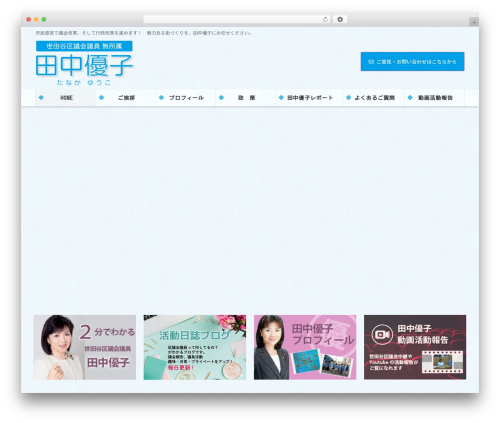Open the 動画活動報告 menu item
The width and height of the screenshot is (500, 423).
point(435,98)
